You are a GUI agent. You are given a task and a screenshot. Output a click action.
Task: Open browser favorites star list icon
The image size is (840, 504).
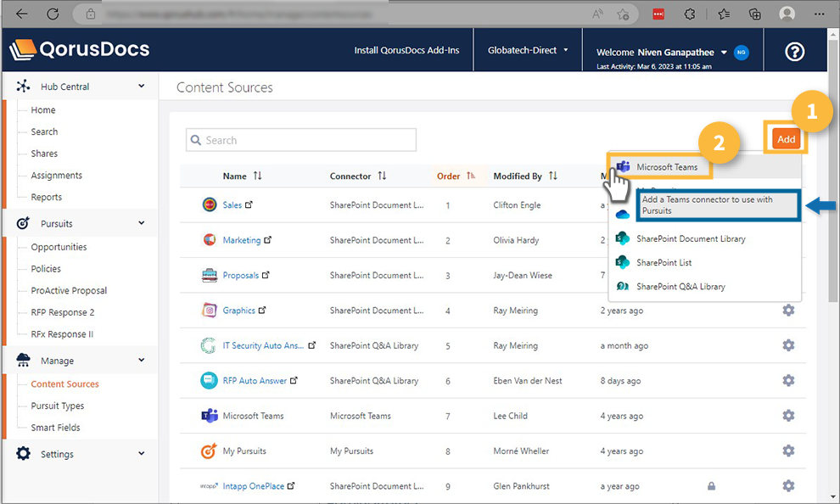(x=724, y=14)
